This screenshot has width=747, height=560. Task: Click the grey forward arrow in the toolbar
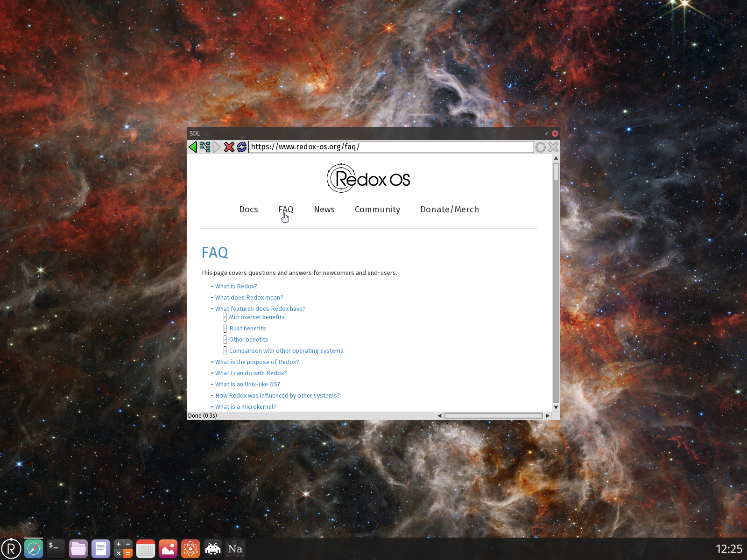pyautogui.click(x=217, y=147)
